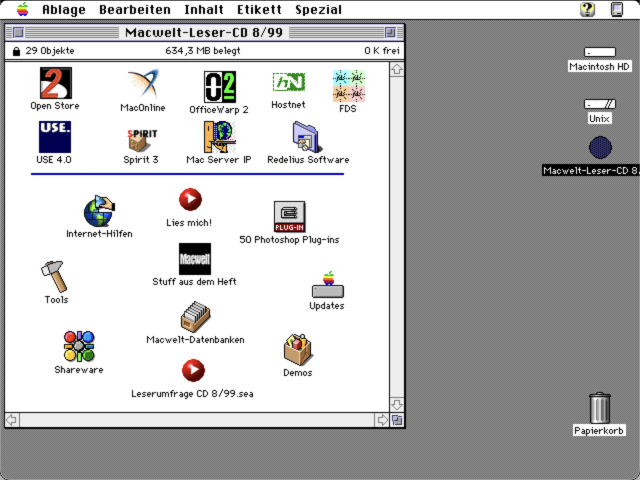
Task: Click the vertical scroll up arrow
Action: click(397, 69)
